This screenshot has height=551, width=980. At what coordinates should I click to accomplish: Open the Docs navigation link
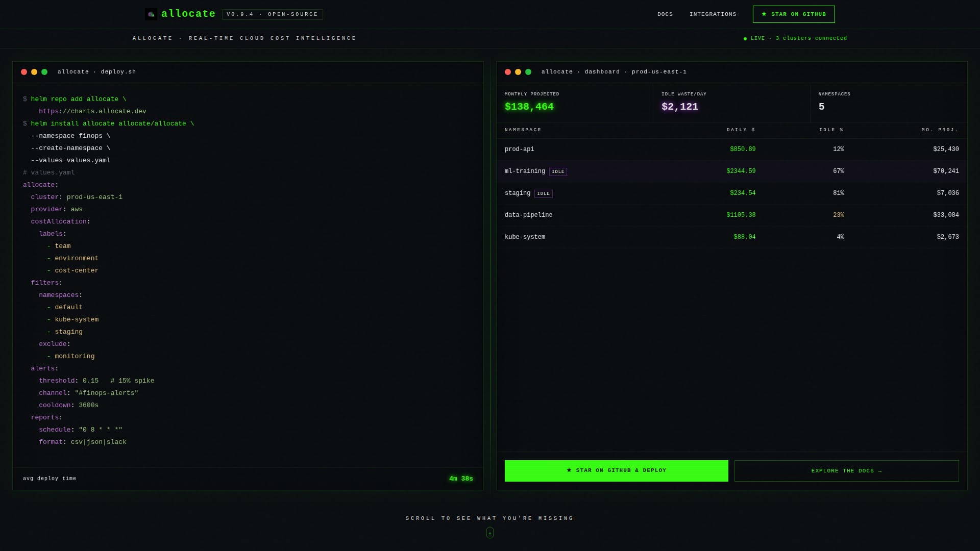(665, 14)
